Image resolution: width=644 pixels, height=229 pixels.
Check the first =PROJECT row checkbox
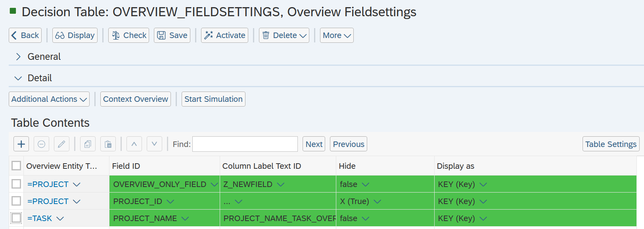pos(16,184)
